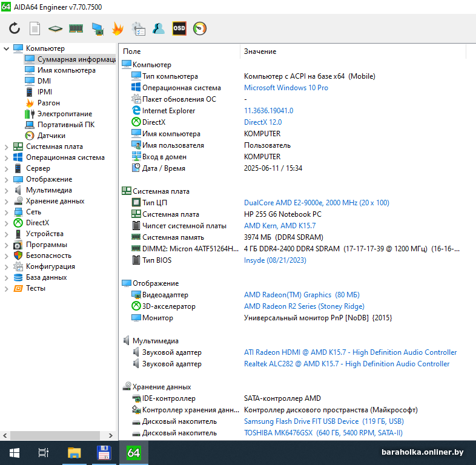Screen dimensions: 476x465
Task: Expand the Хранение данных tree node
Action: point(6,201)
